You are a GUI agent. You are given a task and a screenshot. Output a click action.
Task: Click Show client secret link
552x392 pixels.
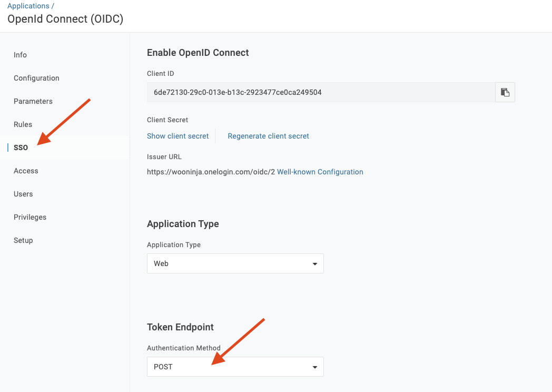[x=178, y=136]
